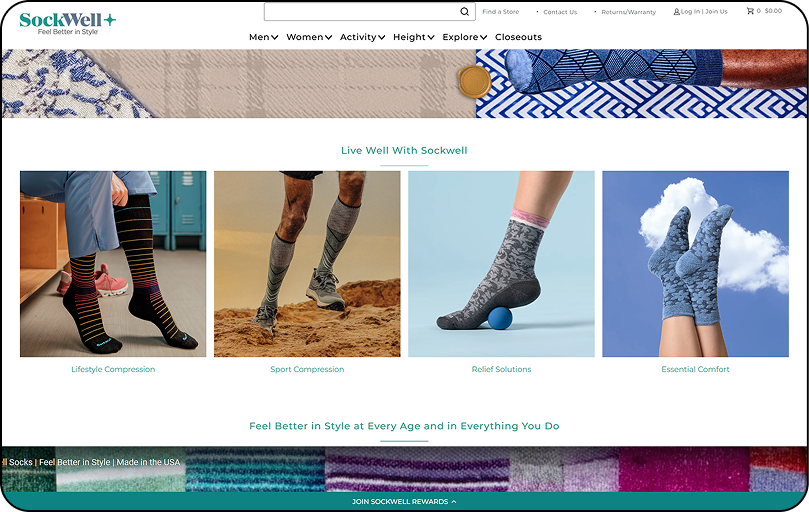Image resolution: width=809 pixels, height=512 pixels.
Task: Open the Height dropdown menu
Action: (x=413, y=37)
